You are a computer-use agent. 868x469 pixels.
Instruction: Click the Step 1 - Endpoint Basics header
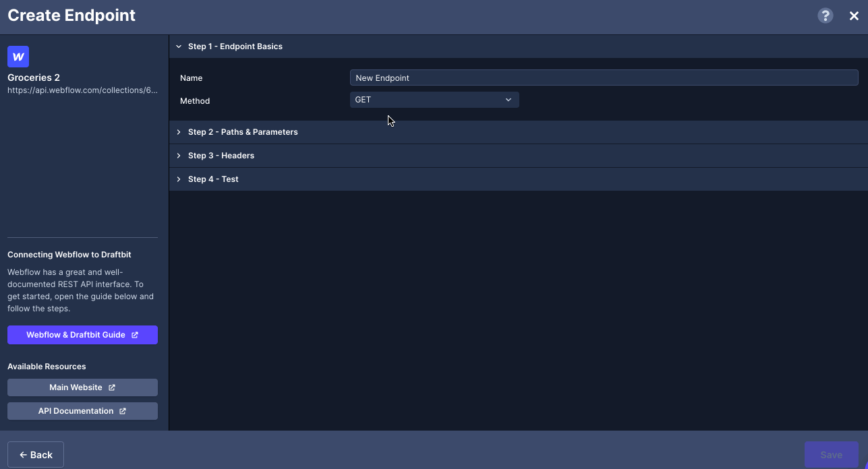tap(518, 46)
